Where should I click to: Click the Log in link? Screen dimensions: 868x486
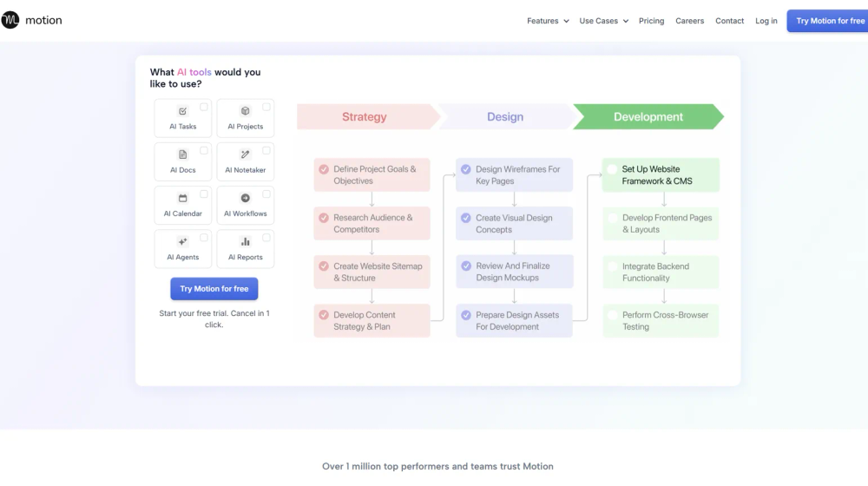point(766,21)
